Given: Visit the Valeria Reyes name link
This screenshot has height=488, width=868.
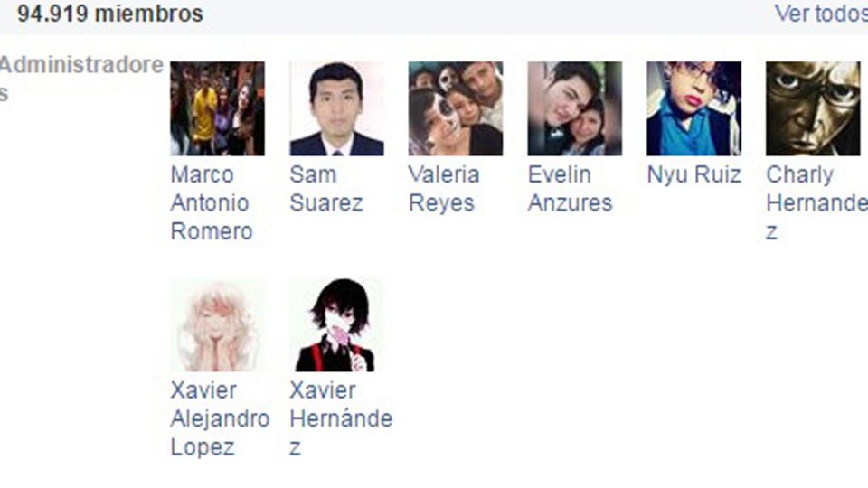Looking at the screenshot, I should 444,189.
